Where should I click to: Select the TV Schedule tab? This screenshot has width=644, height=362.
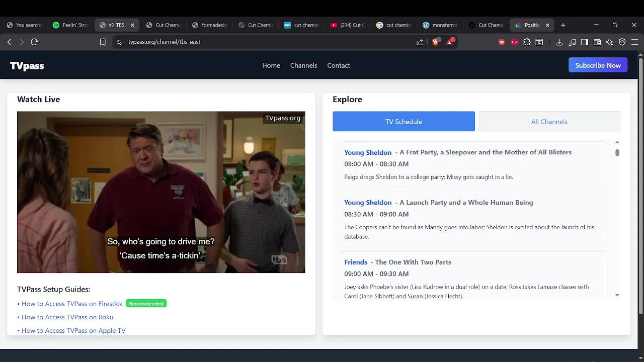(404, 122)
